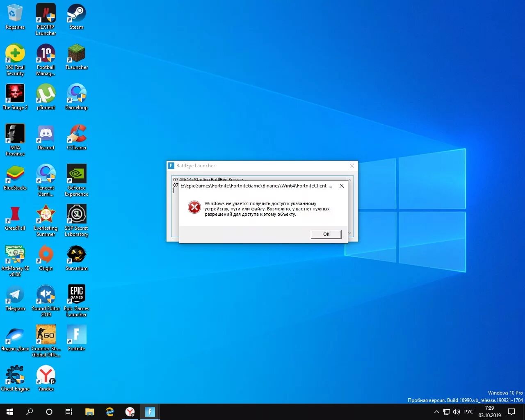This screenshot has width=525, height=420.
Task: Open Counter-Strike Global Offensive shortcut
Action: pyautogui.click(x=46, y=341)
